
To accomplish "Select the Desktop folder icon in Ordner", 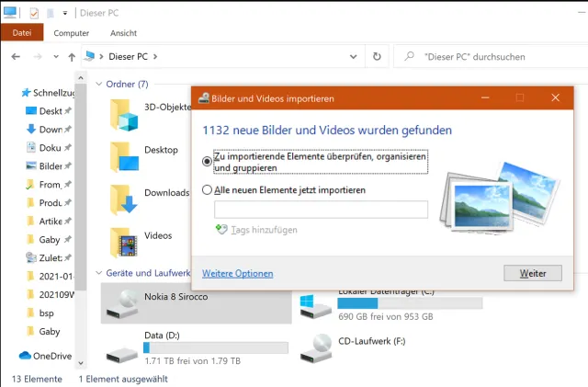I will tap(124, 156).
